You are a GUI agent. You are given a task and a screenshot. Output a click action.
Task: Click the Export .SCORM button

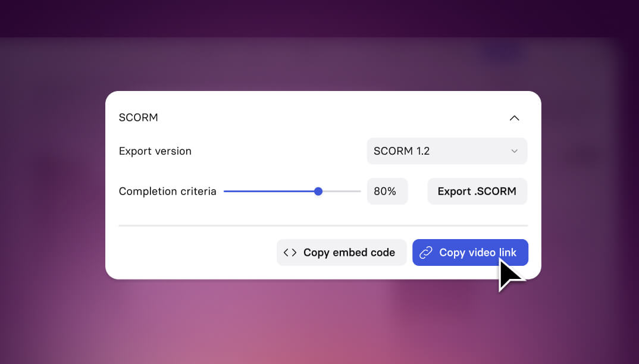477,191
